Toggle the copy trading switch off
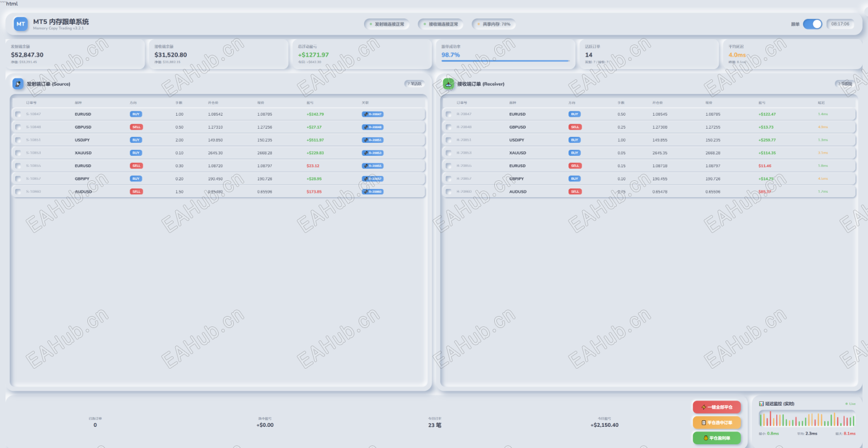The height and width of the screenshot is (448, 868). pos(813,24)
